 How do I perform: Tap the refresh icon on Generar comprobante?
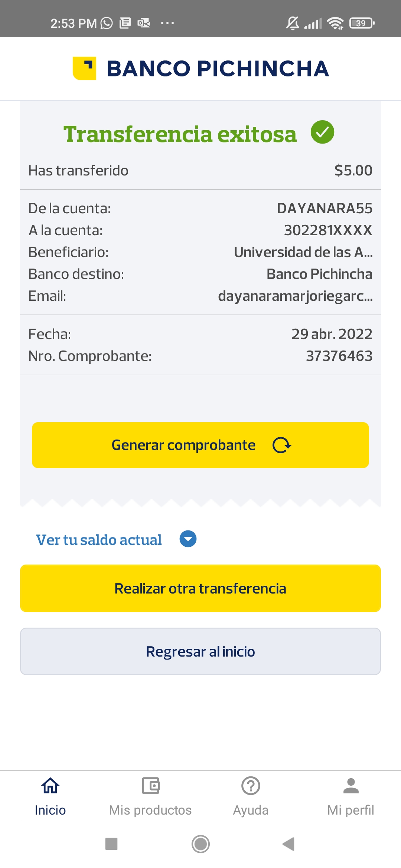point(282,445)
